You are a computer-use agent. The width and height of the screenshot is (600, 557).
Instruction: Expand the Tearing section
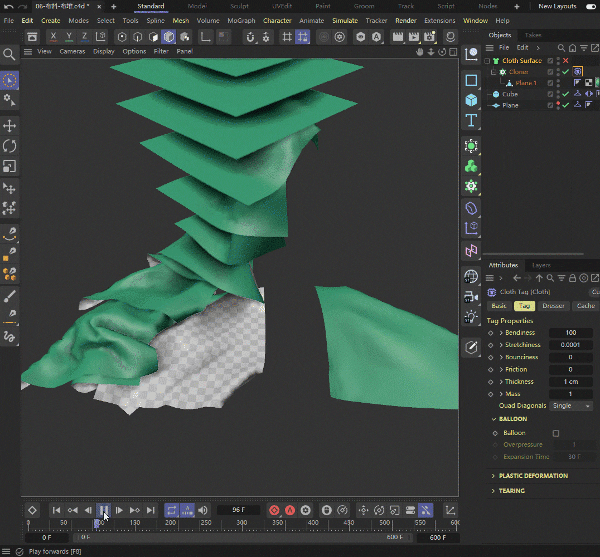click(512, 491)
